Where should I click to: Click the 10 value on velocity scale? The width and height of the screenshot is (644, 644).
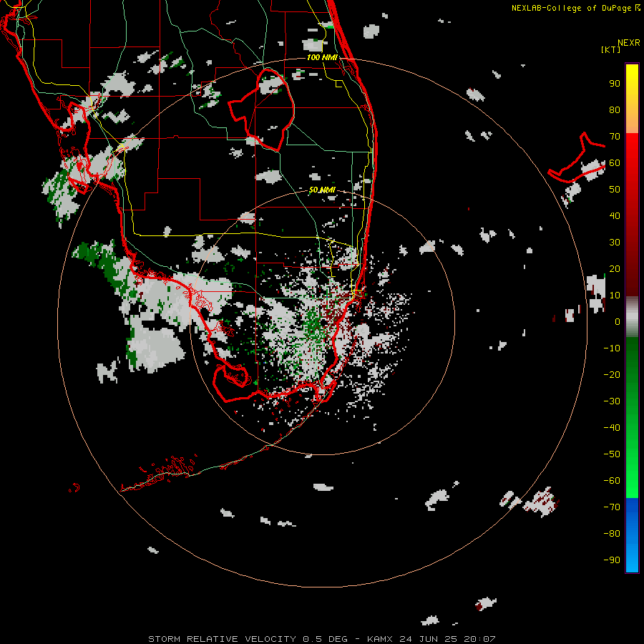click(615, 296)
